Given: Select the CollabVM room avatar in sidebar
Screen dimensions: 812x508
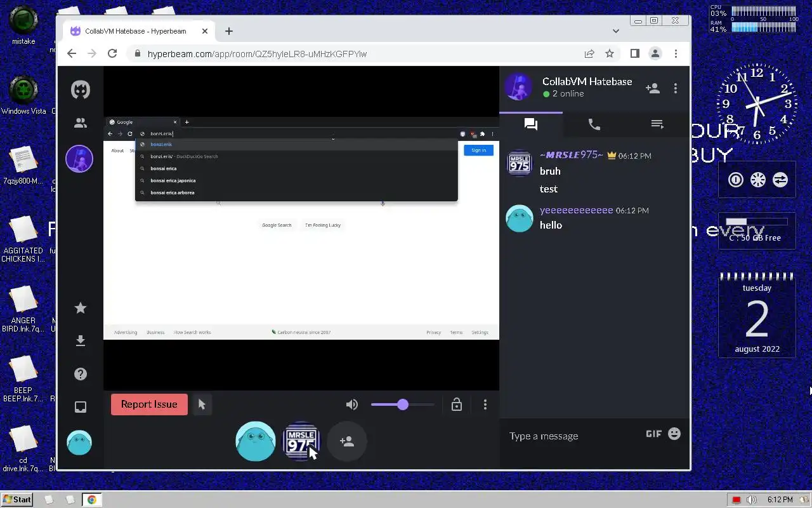Looking at the screenshot, I should 79,159.
